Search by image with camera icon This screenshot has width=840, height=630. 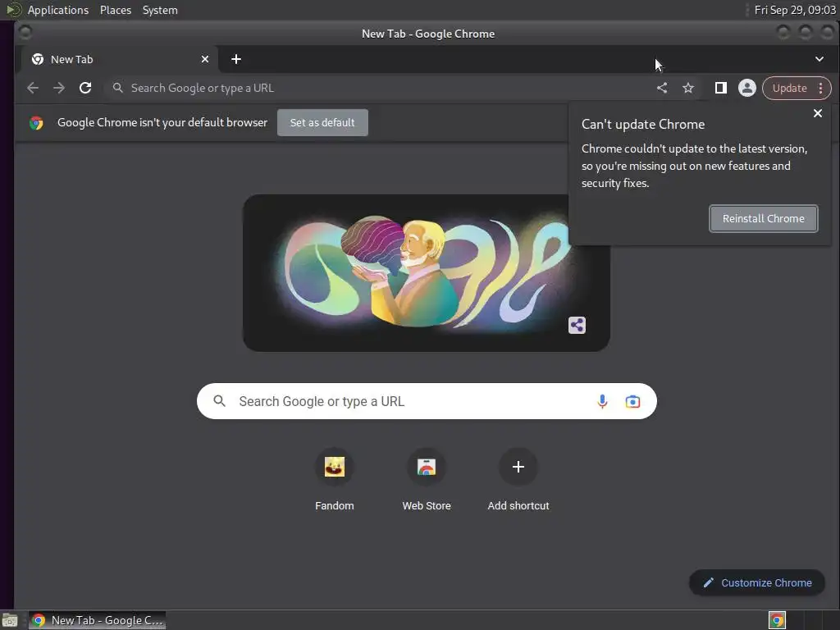632,401
